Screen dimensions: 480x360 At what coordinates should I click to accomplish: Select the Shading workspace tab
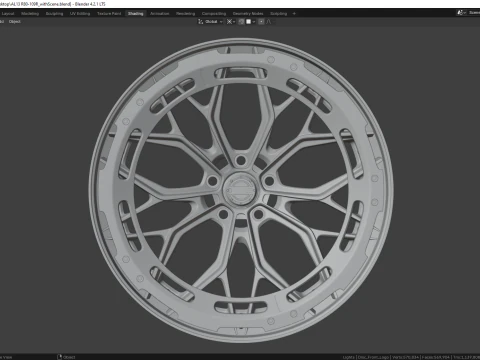[135, 14]
